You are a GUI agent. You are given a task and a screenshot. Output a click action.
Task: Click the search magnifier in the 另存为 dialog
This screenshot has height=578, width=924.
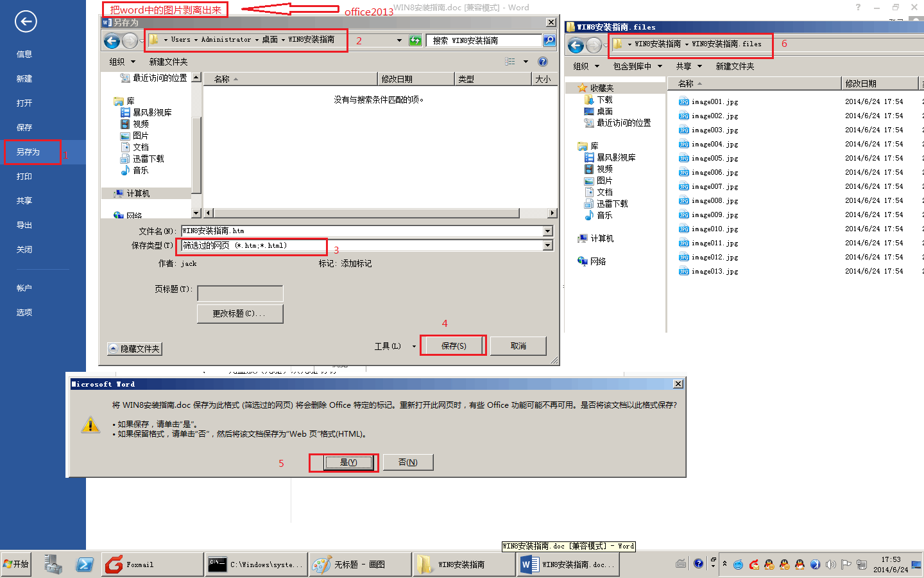pyautogui.click(x=549, y=40)
